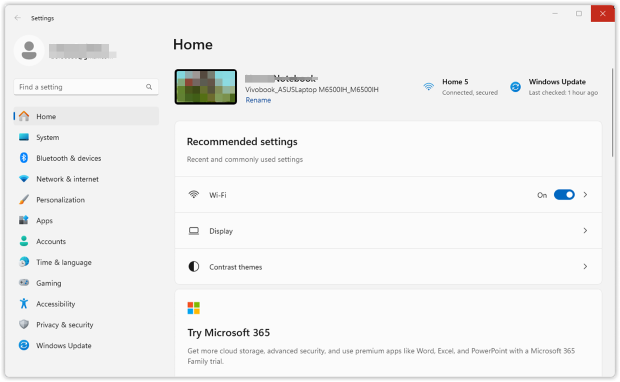The image size is (620, 382).
Task: Click the Rename link
Action: tap(258, 100)
